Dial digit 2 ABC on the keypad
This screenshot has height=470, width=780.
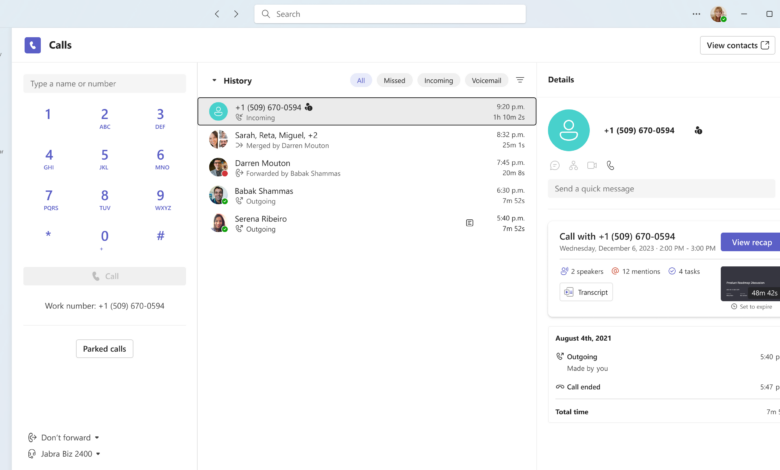(x=104, y=118)
